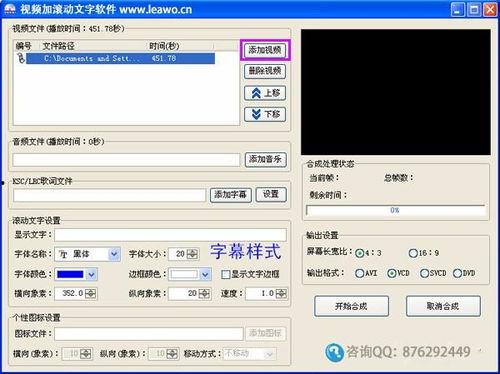Screen dimensions: 500x374
Task: Click the 0% synthesis progress bar
Action: coord(395,210)
